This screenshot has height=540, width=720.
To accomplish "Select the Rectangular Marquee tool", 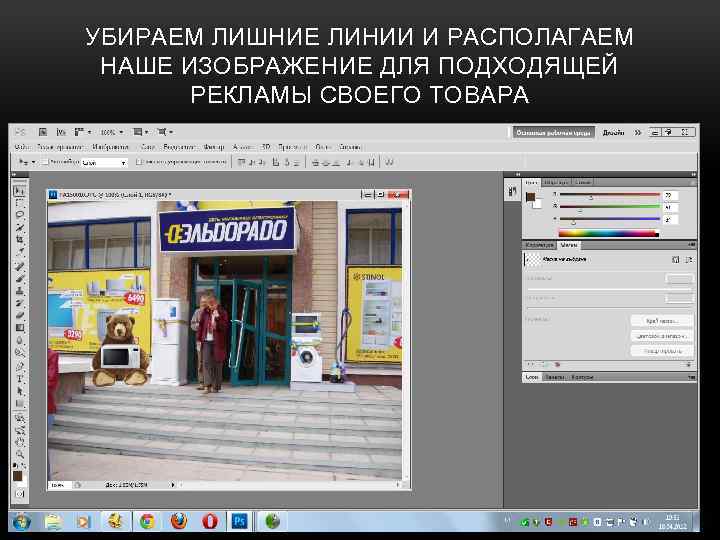I will pyautogui.click(x=19, y=202).
